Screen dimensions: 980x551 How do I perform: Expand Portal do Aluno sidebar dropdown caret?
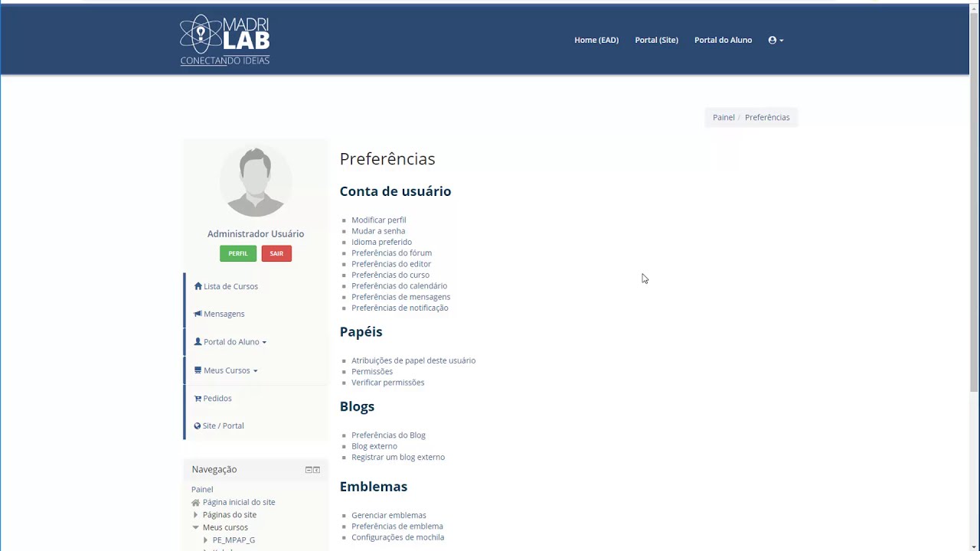(x=264, y=343)
